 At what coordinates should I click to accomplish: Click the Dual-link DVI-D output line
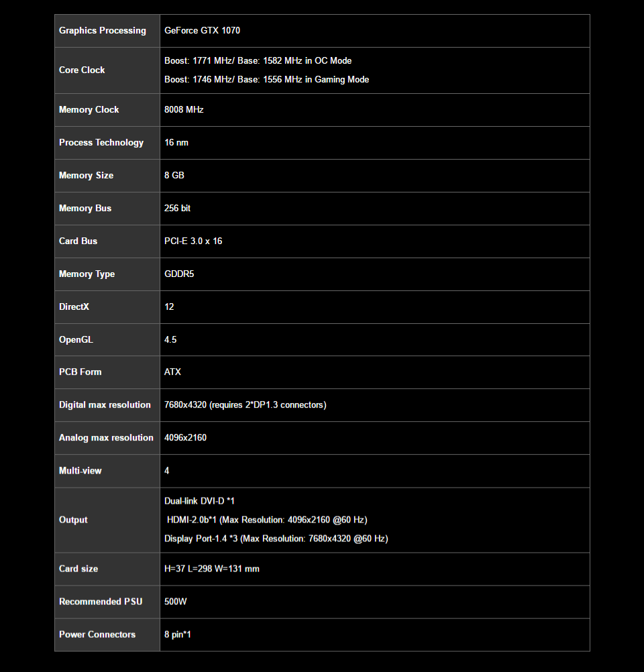click(199, 502)
